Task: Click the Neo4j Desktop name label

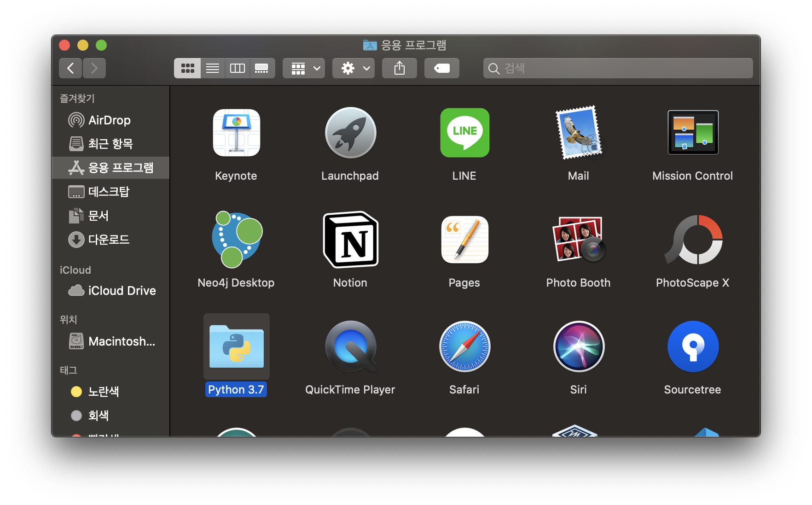Action: tap(236, 282)
